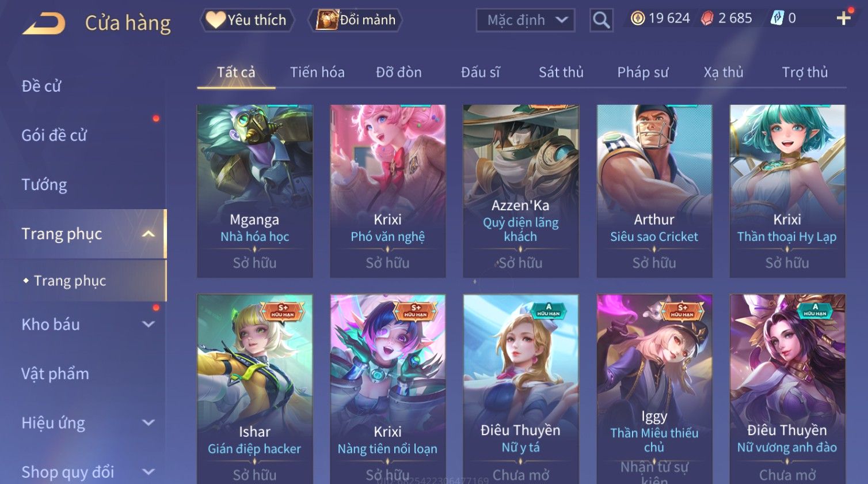Select the Mganga Nhà hóa học skin card

(x=254, y=191)
